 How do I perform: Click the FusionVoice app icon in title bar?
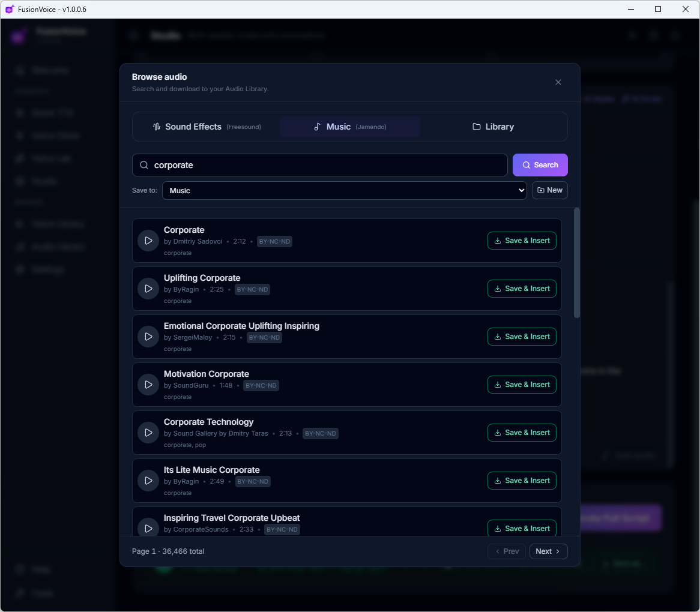coord(10,9)
